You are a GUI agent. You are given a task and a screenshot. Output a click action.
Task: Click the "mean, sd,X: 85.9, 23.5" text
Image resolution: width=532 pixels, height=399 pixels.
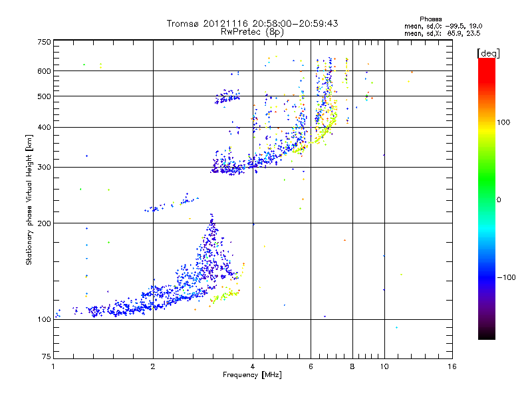point(442,33)
